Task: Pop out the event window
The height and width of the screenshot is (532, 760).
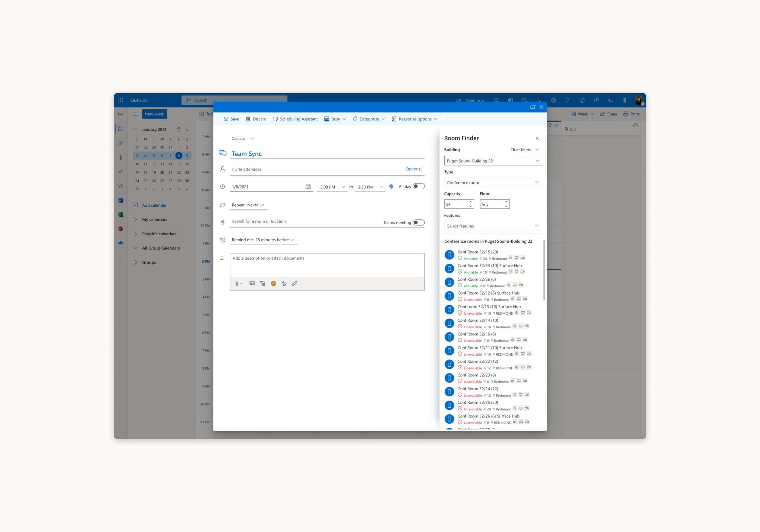Action: [x=533, y=107]
